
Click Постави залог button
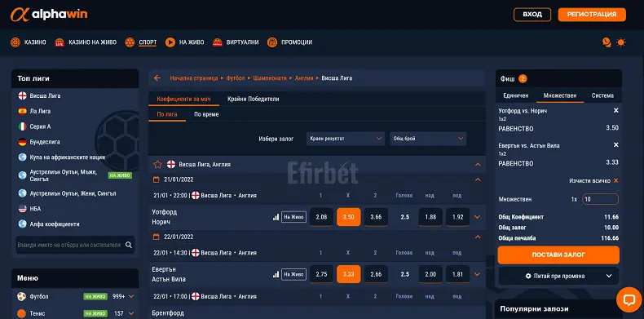(558, 255)
